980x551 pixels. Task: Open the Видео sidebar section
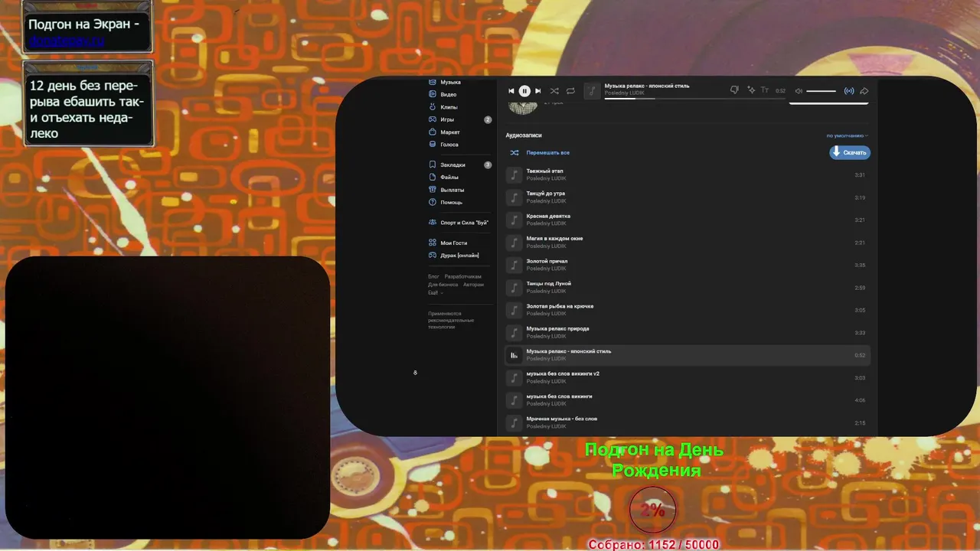[x=449, y=94]
